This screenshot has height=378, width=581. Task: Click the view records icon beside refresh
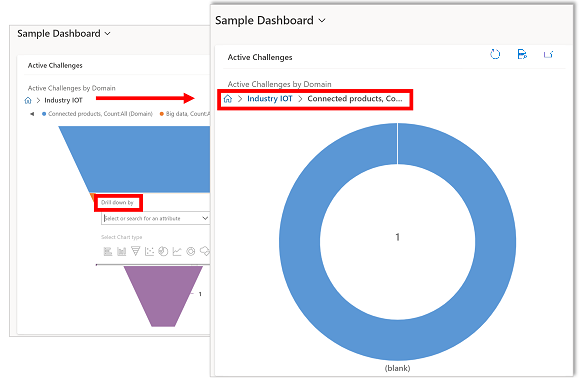522,54
